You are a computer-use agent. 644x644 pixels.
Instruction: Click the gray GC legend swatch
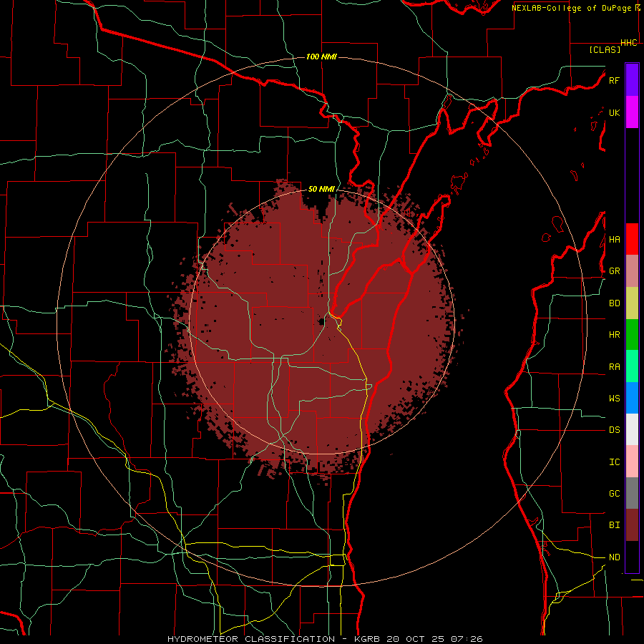[x=632, y=493]
